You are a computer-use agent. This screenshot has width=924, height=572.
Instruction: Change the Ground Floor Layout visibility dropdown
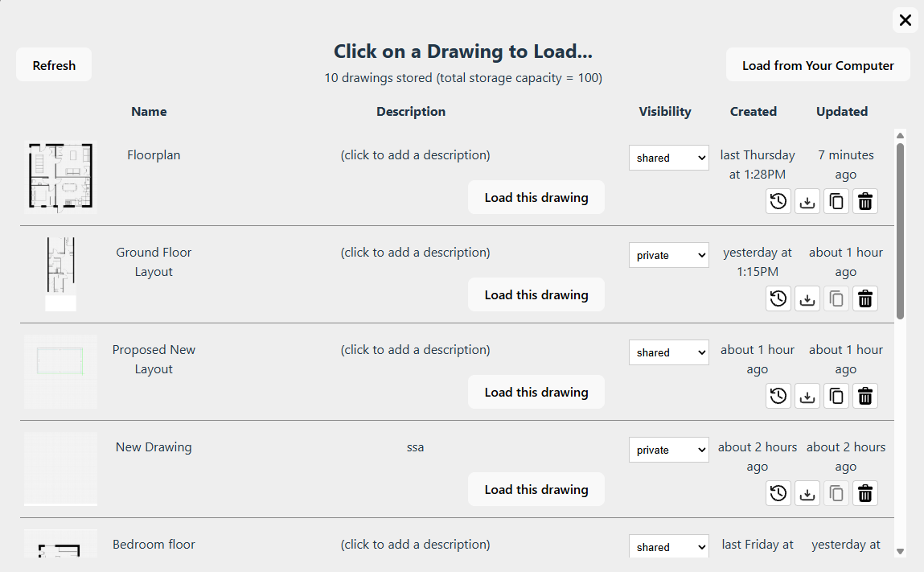[668, 256]
